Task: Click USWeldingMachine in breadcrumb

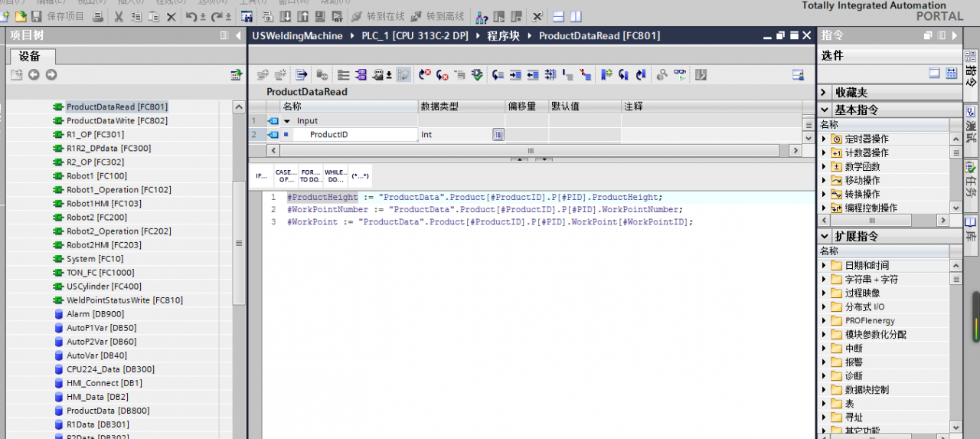Action: click(x=297, y=36)
